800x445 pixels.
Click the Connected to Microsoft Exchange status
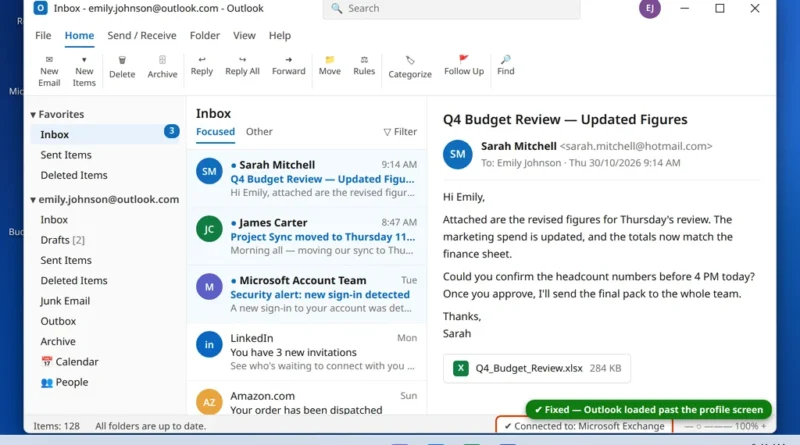tap(584, 426)
